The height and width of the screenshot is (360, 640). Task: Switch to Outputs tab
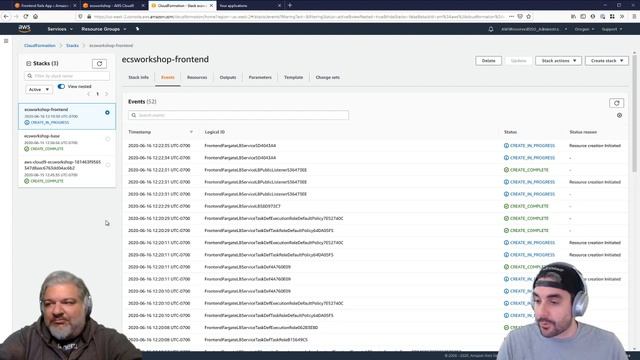point(228,77)
